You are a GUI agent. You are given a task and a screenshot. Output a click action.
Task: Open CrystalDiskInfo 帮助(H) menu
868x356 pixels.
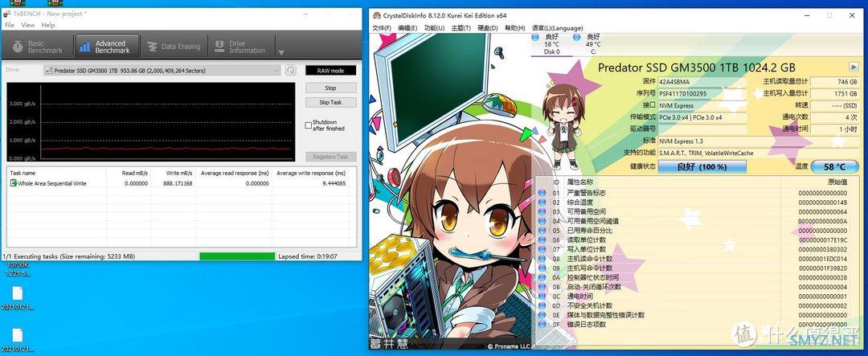click(x=515, y=27)
